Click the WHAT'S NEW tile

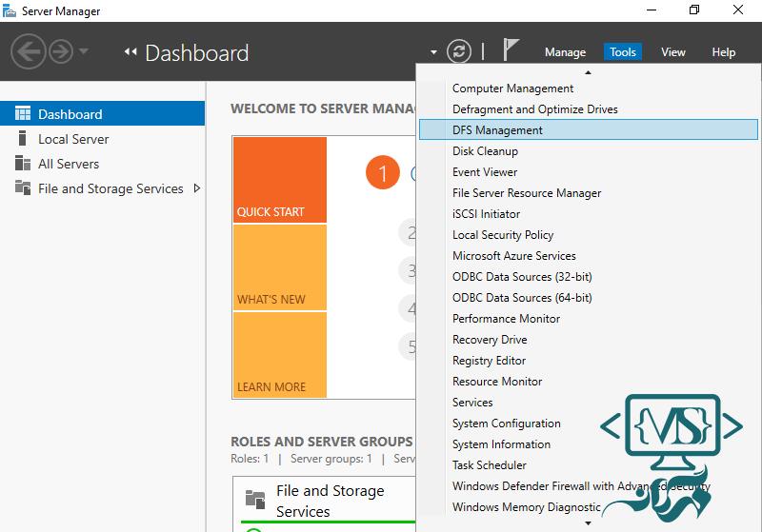coord(280,267)
